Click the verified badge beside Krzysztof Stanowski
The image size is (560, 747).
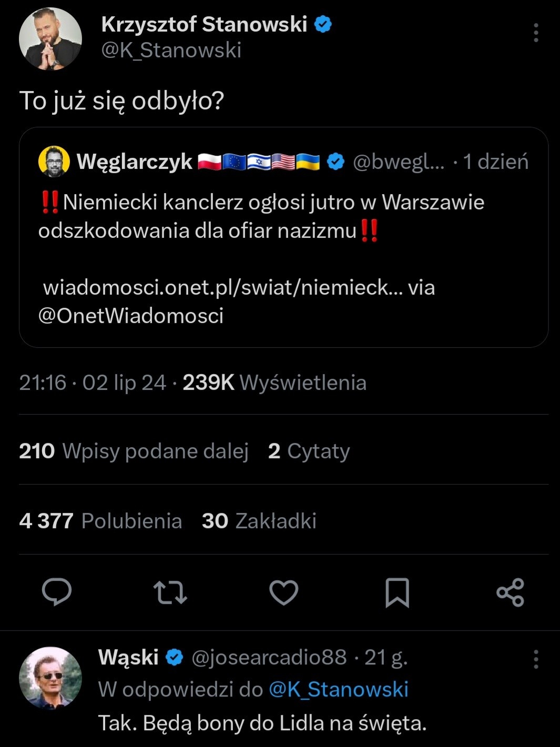click(323, 24)
